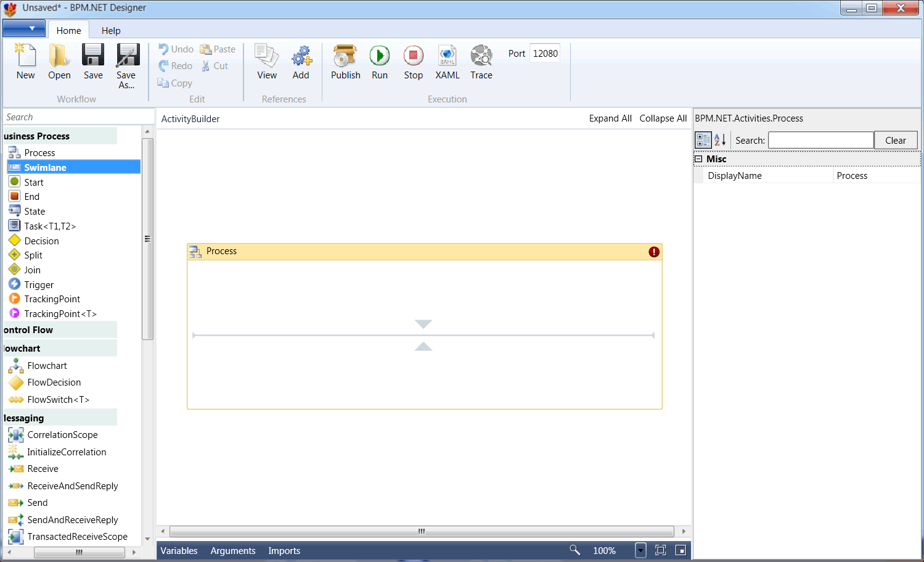This screenshot has width=924, height=562.
Task: Sort properties alphabetically
Action: tap(721, 140)
